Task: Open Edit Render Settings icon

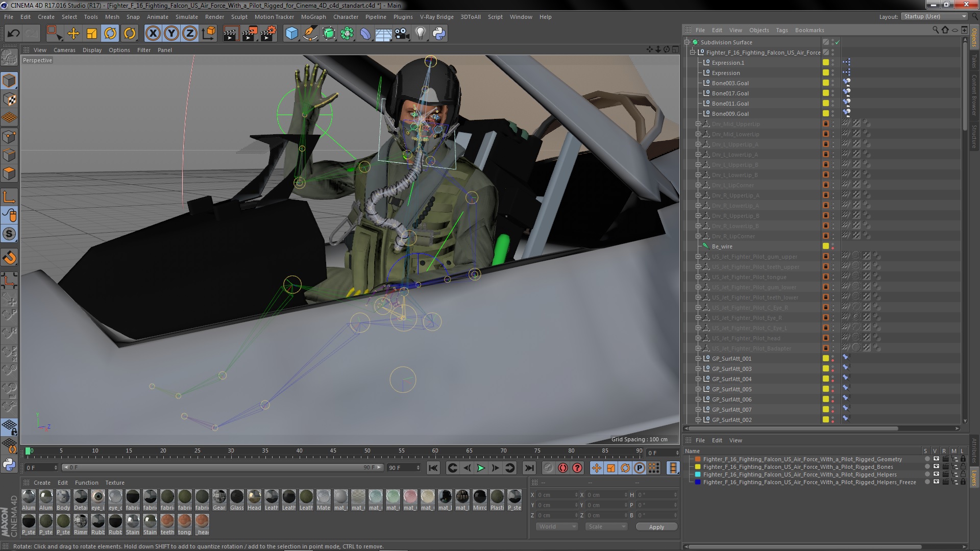Action: 268,34
